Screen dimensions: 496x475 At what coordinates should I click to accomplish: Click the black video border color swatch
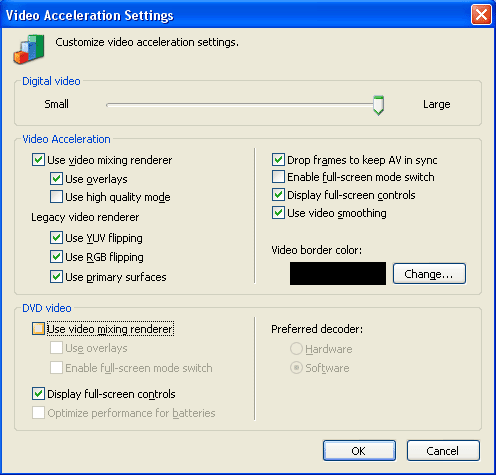[x=338, y=273]
